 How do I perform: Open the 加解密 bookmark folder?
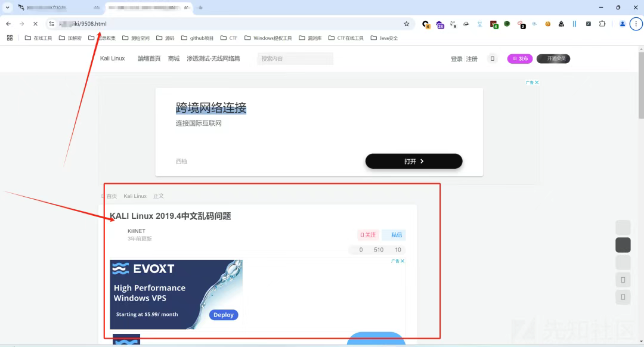70,38
